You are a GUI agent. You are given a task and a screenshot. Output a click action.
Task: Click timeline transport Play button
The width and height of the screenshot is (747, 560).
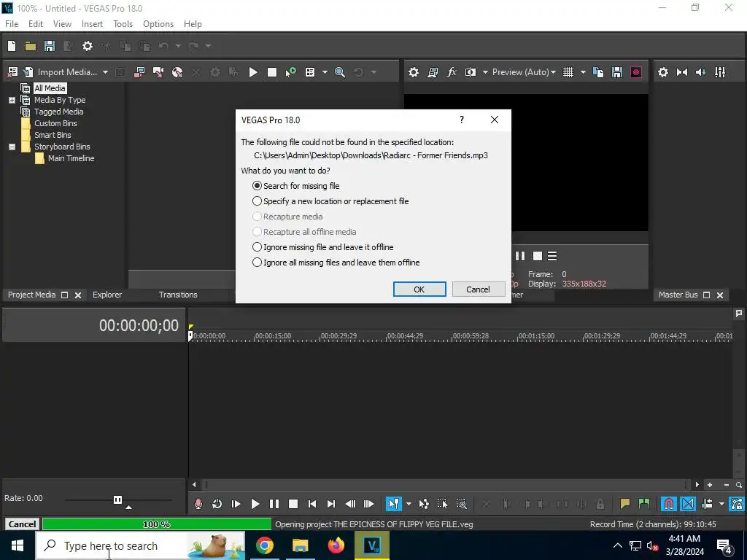click(255, 504)
